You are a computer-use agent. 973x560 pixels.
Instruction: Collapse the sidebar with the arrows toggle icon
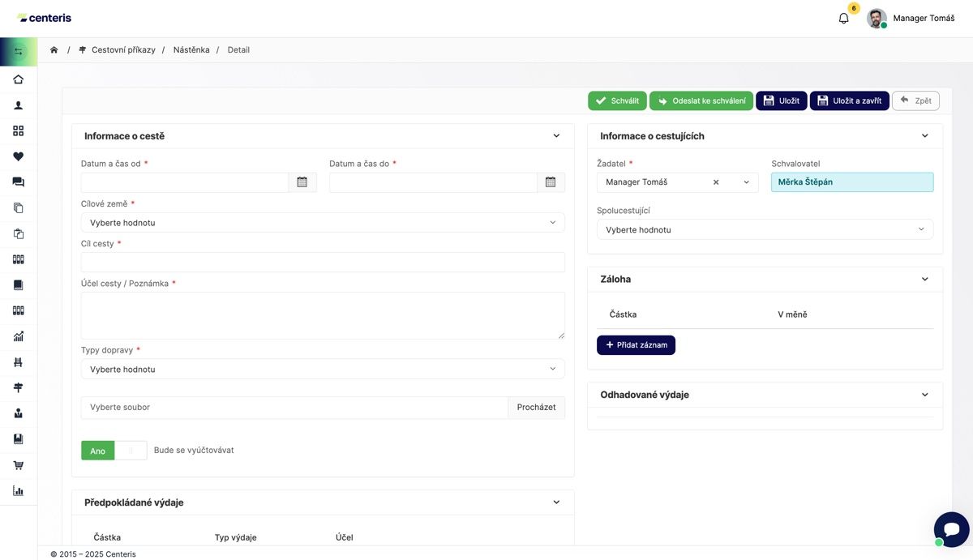coord(18,51)
